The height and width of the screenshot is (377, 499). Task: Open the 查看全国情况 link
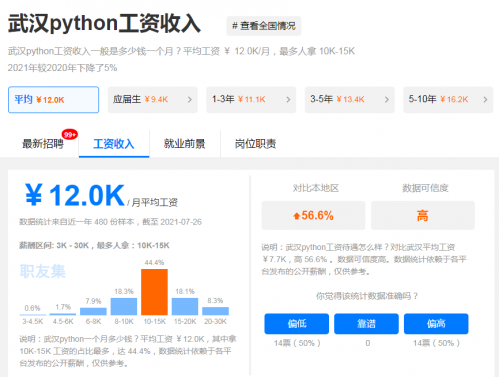(x=264, y=26)
